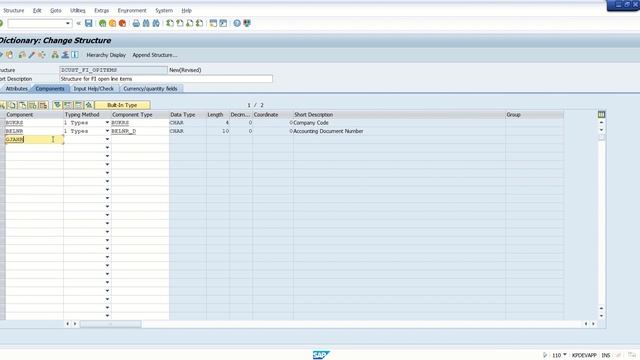
Task: Open the System menu
Action: click(x=164, y=10)
